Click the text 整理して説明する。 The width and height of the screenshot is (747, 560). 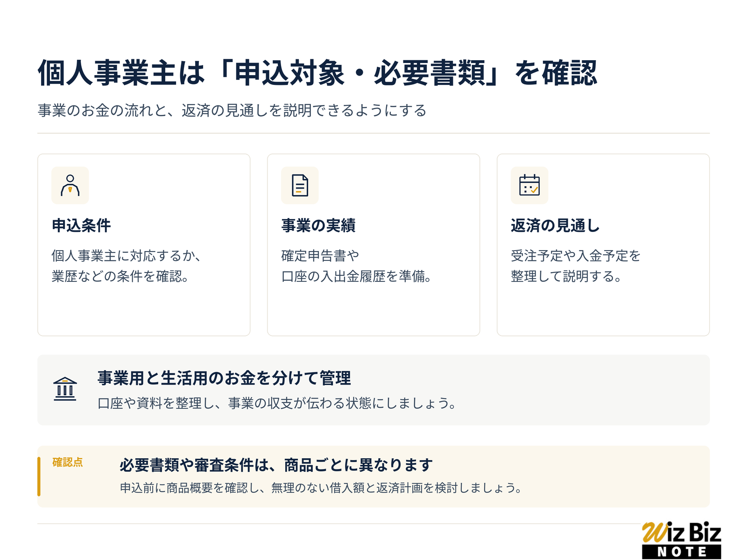click(566, 276)
